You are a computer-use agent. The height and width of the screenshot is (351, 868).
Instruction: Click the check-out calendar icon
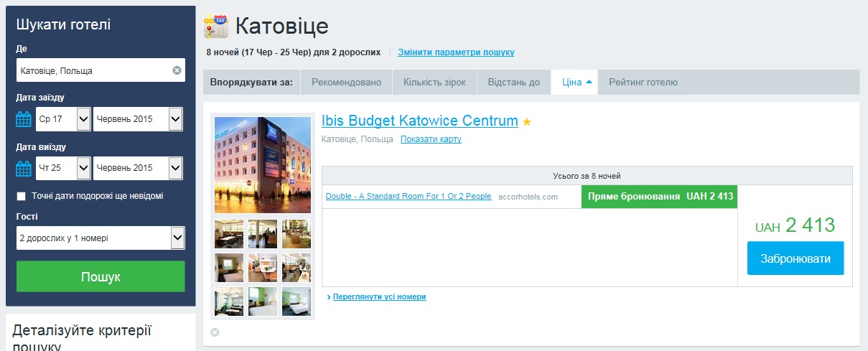point(24,169)
